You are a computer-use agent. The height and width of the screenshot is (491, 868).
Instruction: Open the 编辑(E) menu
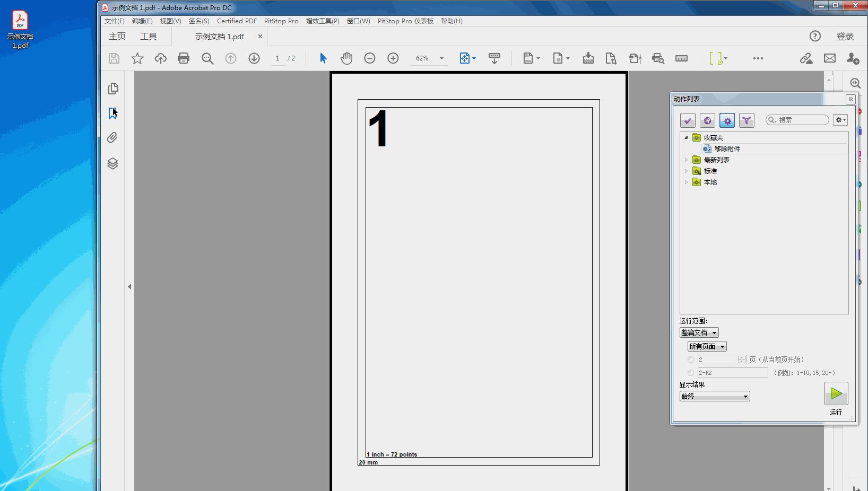coord(142,21)
